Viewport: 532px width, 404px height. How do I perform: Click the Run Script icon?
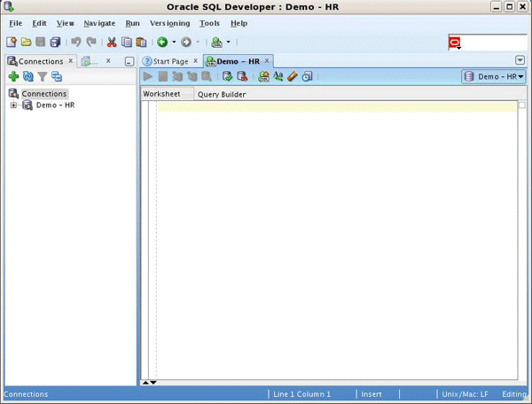pos(163,76)
